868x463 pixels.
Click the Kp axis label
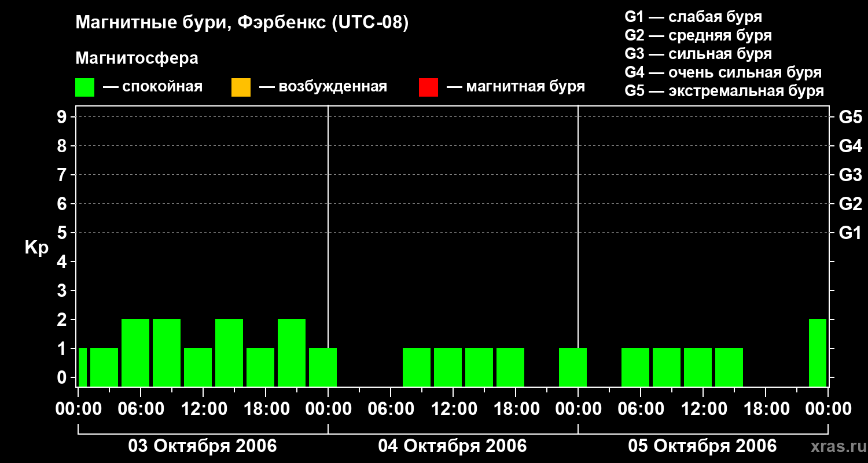pyautogui.click(x=36, y=248)
